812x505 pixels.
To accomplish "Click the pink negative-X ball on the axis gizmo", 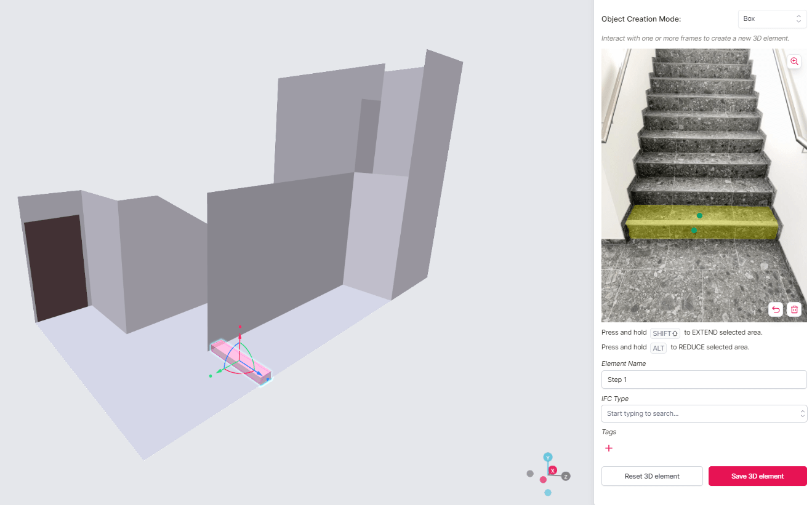I will click(x=543, y=479).
